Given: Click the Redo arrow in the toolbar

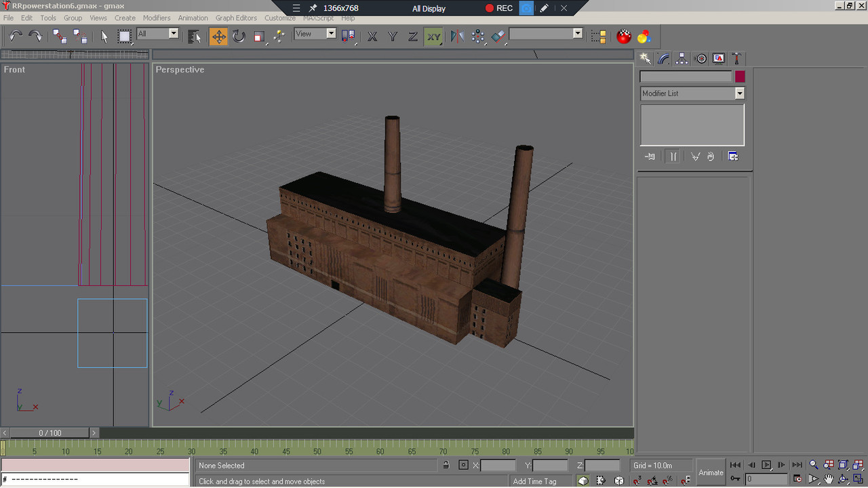Looking at the screenshot, I should pyautogui.click(x=35, y=36).
